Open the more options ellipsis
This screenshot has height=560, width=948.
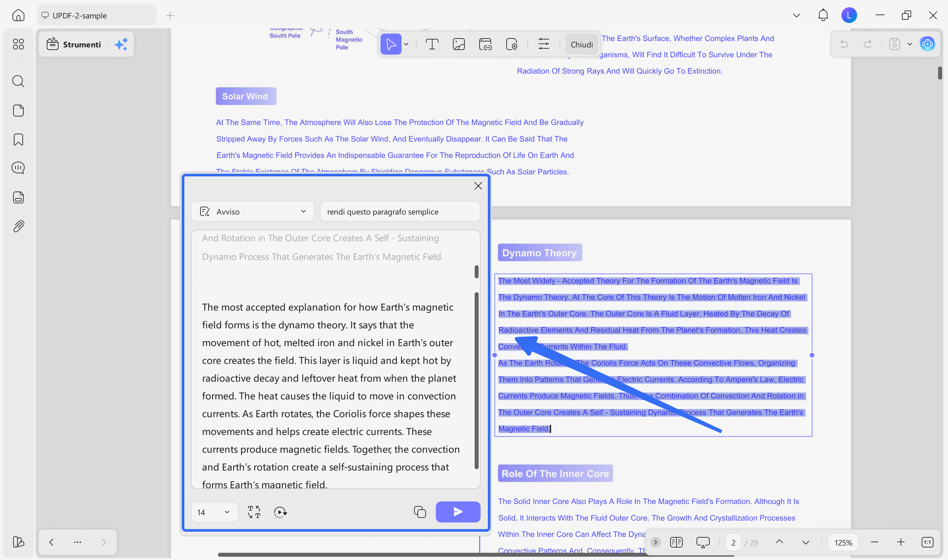[78, 542]
